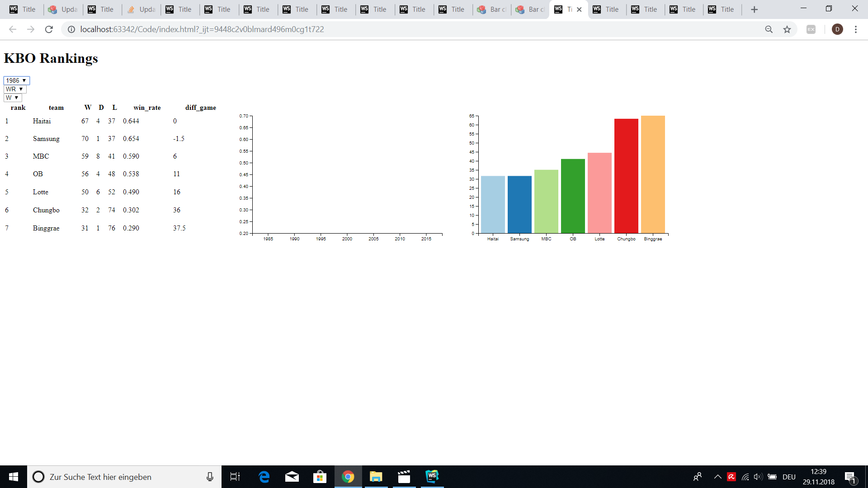Click the Chungbo red bar
This screenshot has width=868, height=488.
click(x=626, y=176)
